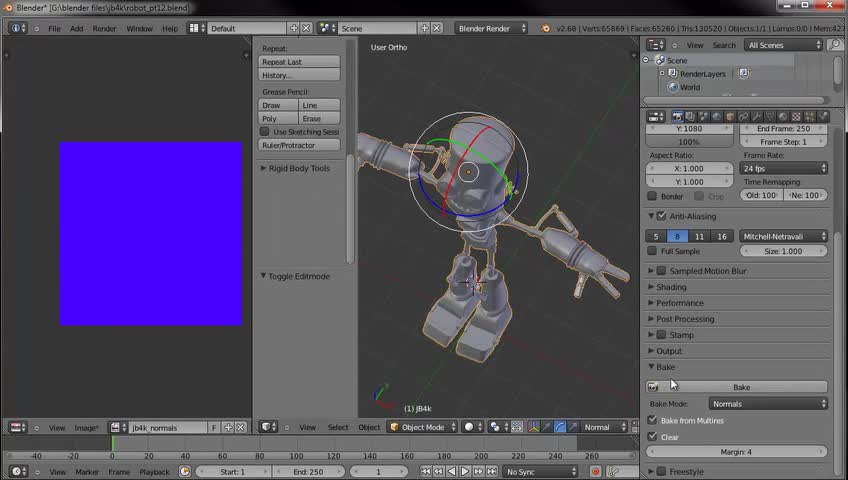This screenshot has width=848, height=480.
Task: Toggle the 3D manipulator axes icon
Action: coord(534,427)
